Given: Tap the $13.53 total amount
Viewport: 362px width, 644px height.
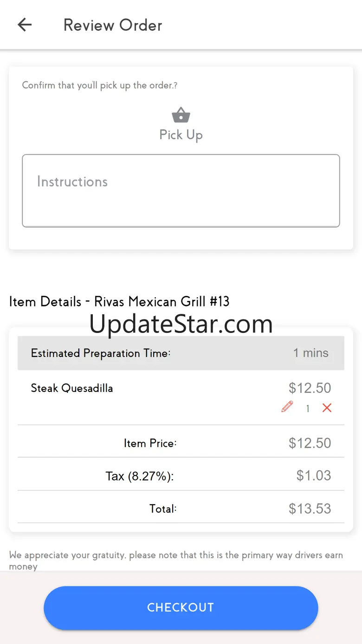Looking at the screenshot, I should click(x=310, y=508).
